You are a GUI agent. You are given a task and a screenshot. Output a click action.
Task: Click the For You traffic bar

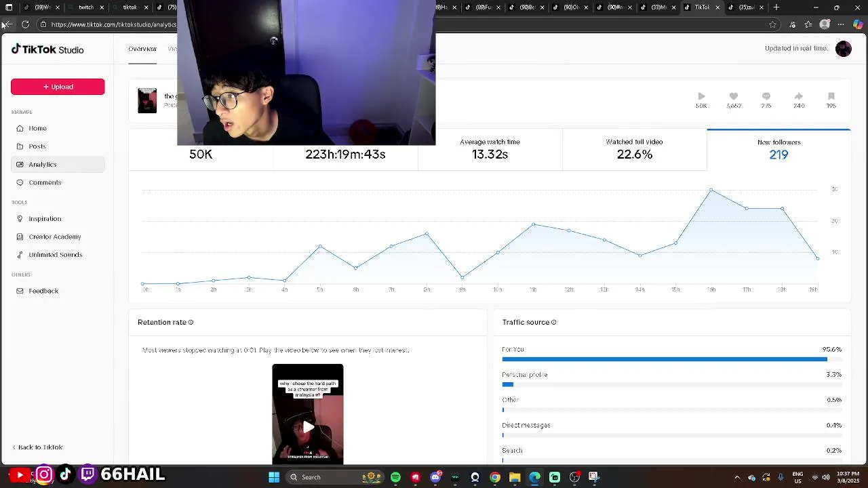(x=671, y=359)
